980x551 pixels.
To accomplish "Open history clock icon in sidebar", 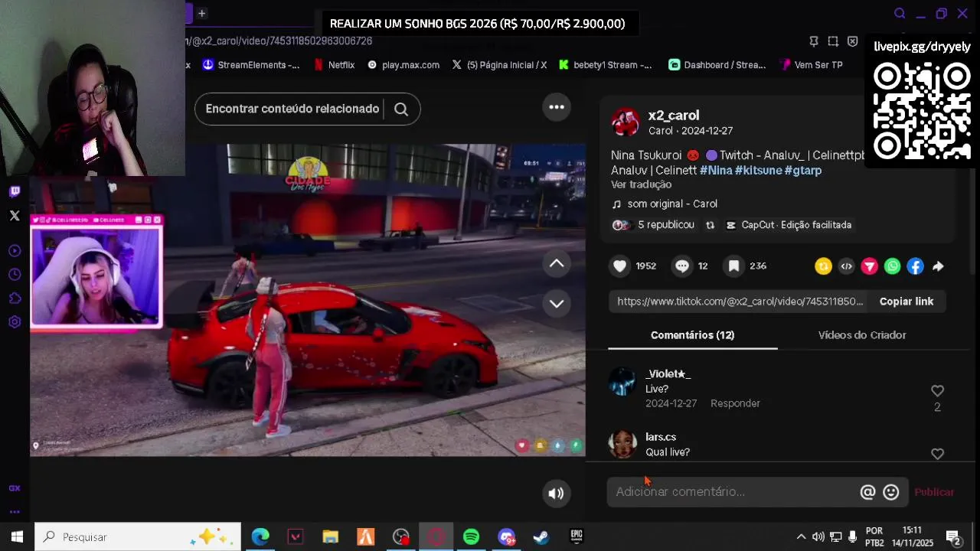I will [x=15, y=275].
